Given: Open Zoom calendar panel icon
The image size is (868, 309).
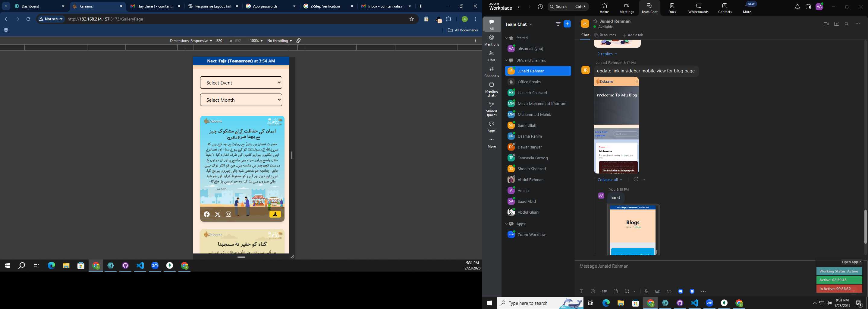Looking at the screenshot, I should pyautogui.click(x=808, y=7).
